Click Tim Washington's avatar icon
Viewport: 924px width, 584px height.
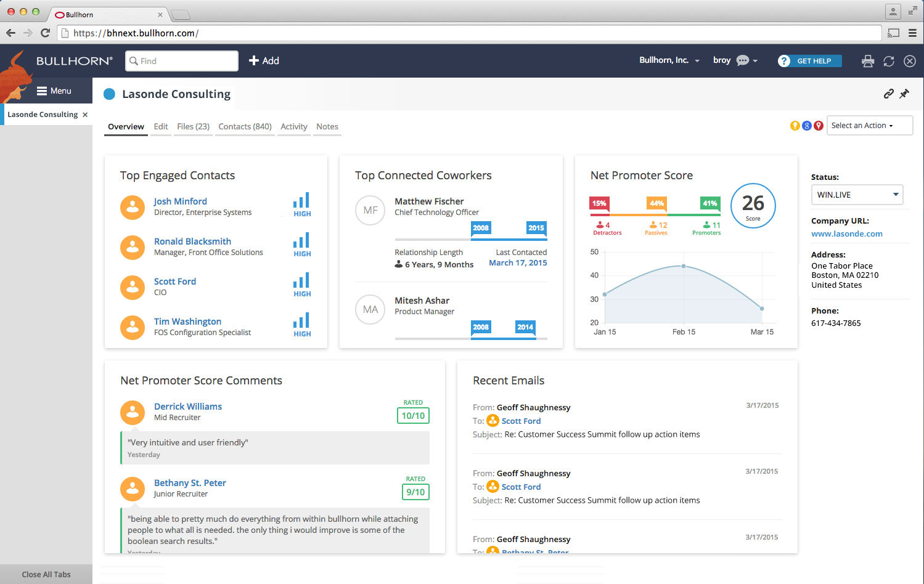pos(132,327)
